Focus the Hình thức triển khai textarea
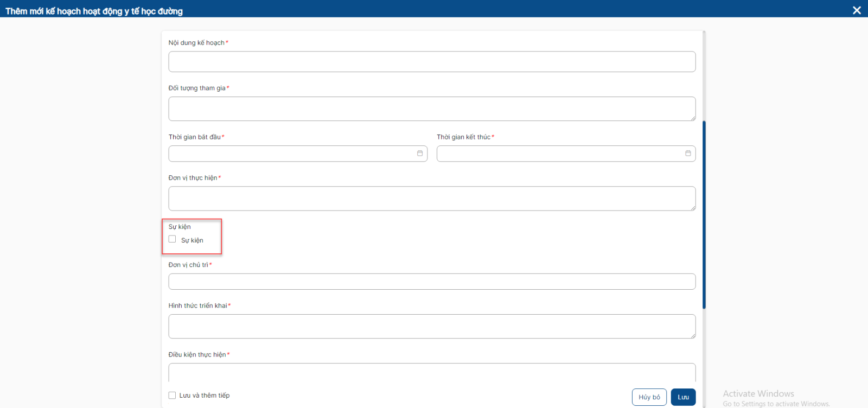Image resolution: width=868 pixels, height=408 pixels. coord(432,326)
